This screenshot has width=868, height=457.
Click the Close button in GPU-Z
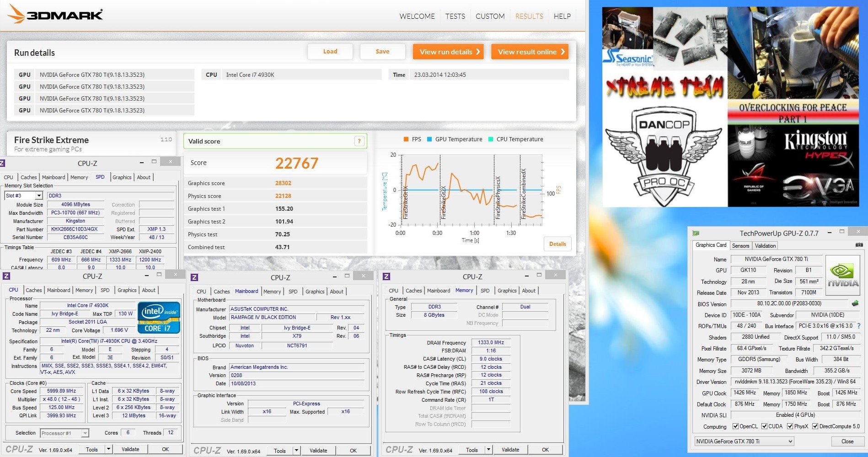(847, 441)
